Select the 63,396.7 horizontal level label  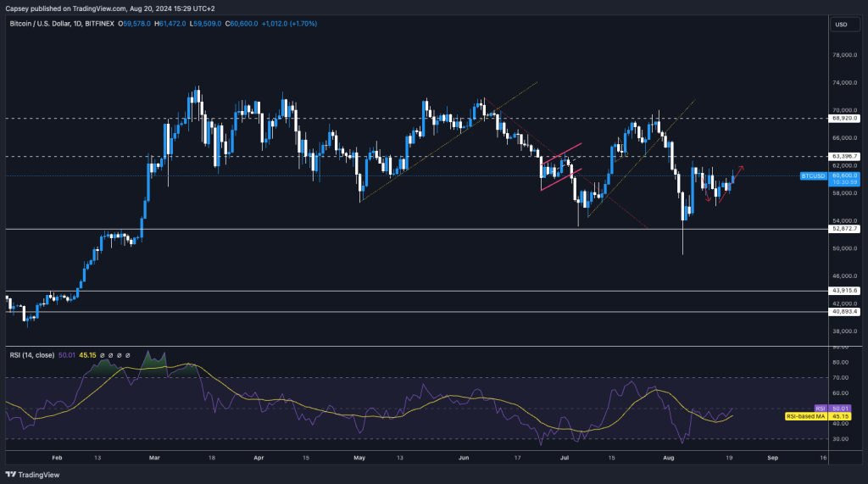tap(845, 157)
